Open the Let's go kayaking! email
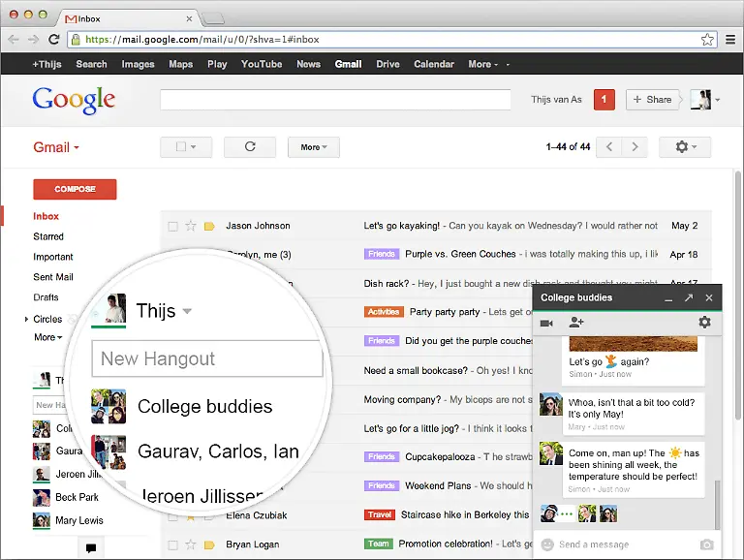The image size is (744, 560). [401, 226]
